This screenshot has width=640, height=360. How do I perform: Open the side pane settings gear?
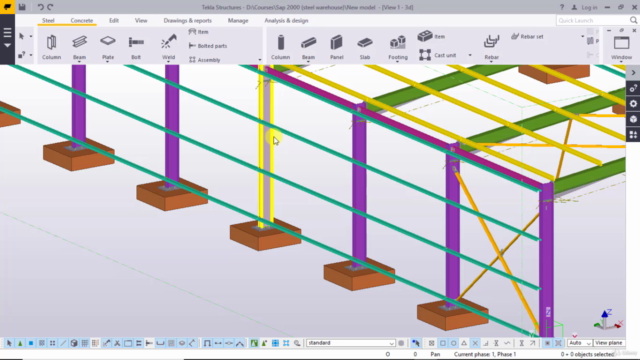click(x=633, y=104)
